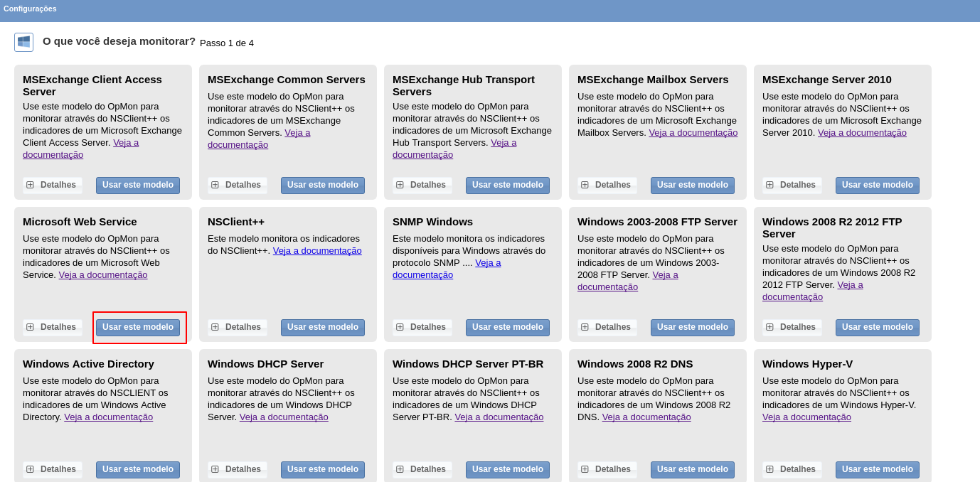980x482 pixels.
Task: Expand Detalhes for Windows 2008 R2 2012 FTP Server
Action: pos(792,327)
